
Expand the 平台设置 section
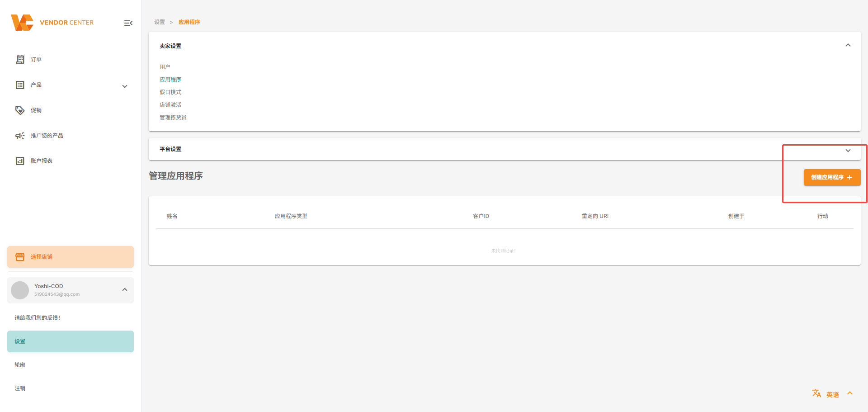pyautogui.click(x=848, y=151)
